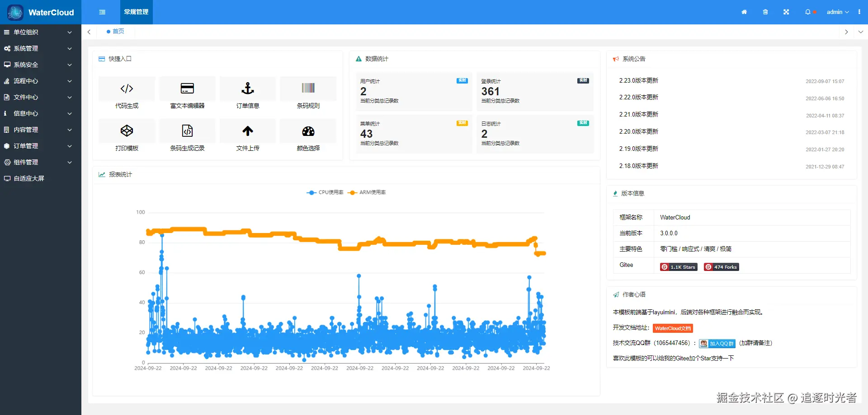
Task: Click the 474 Forks Gitee badge
Action: (x=721, y=267)
